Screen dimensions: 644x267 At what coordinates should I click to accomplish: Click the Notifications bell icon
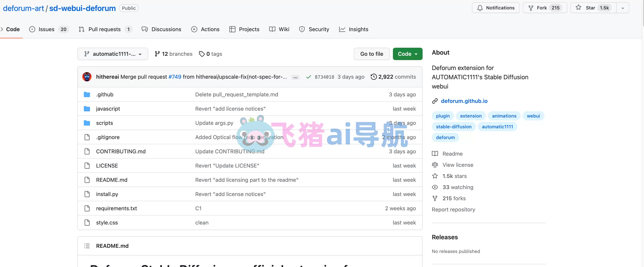coord(480,8)
